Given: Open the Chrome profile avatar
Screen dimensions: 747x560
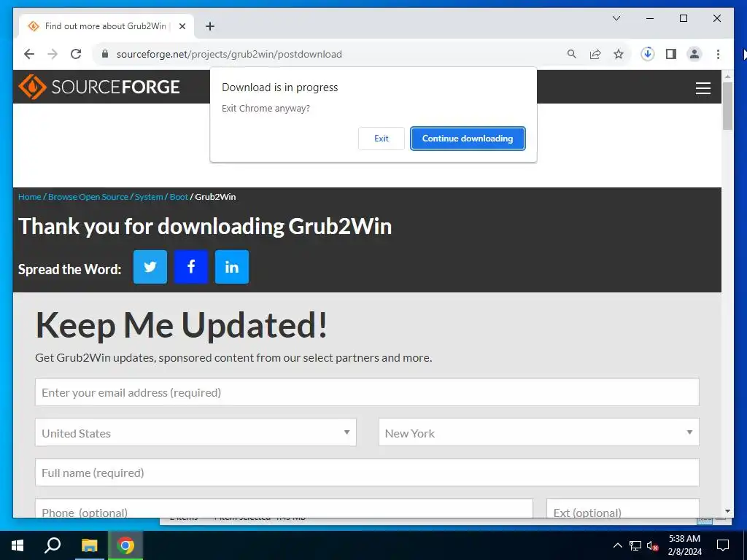Looking at the screenshot, I should tap(694, 54).
